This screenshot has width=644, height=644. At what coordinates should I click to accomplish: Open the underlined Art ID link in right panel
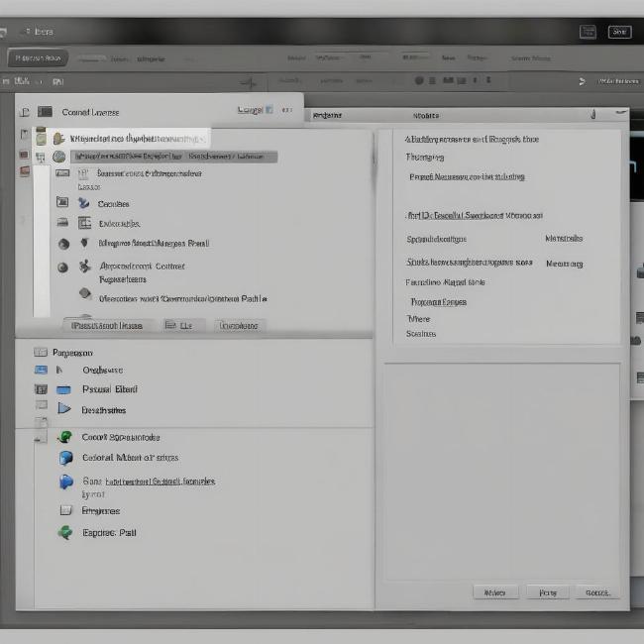[x=475, y=215]
